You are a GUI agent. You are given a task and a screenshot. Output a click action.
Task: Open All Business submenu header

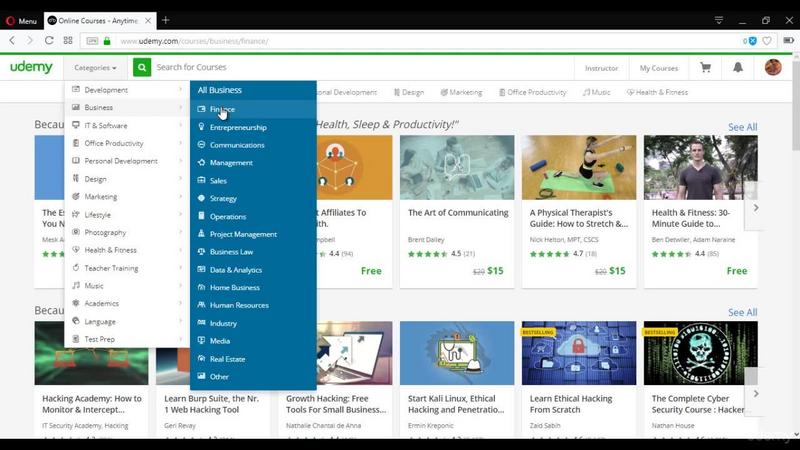coord(219,90)
